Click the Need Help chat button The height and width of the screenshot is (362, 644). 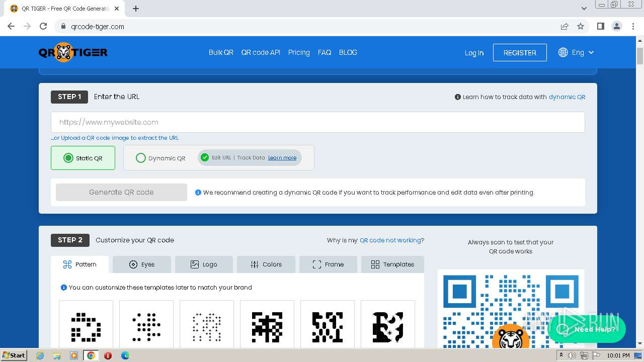point(587,329)
